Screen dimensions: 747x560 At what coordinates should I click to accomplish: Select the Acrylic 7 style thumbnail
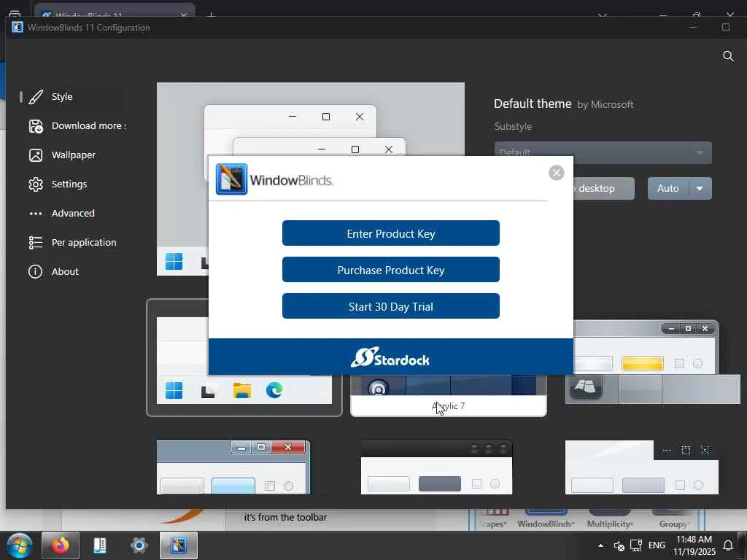pyautogui.click(x=449, y=395)
